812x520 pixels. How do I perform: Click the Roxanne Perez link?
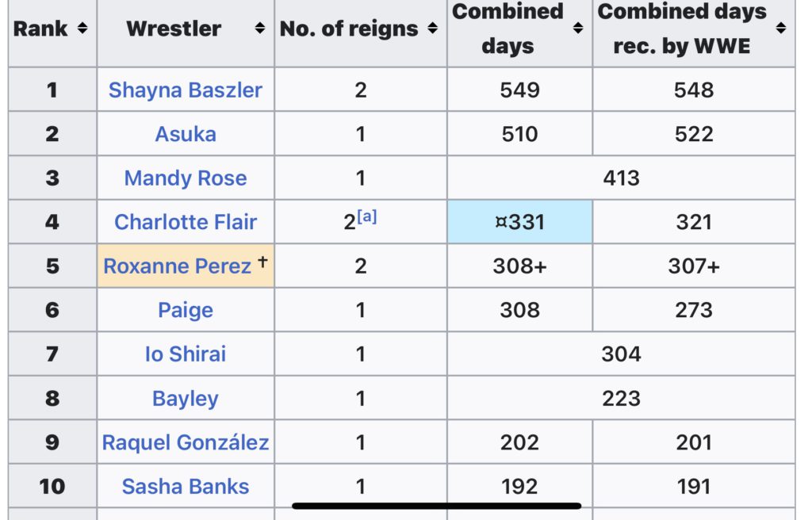click(178, 266)
